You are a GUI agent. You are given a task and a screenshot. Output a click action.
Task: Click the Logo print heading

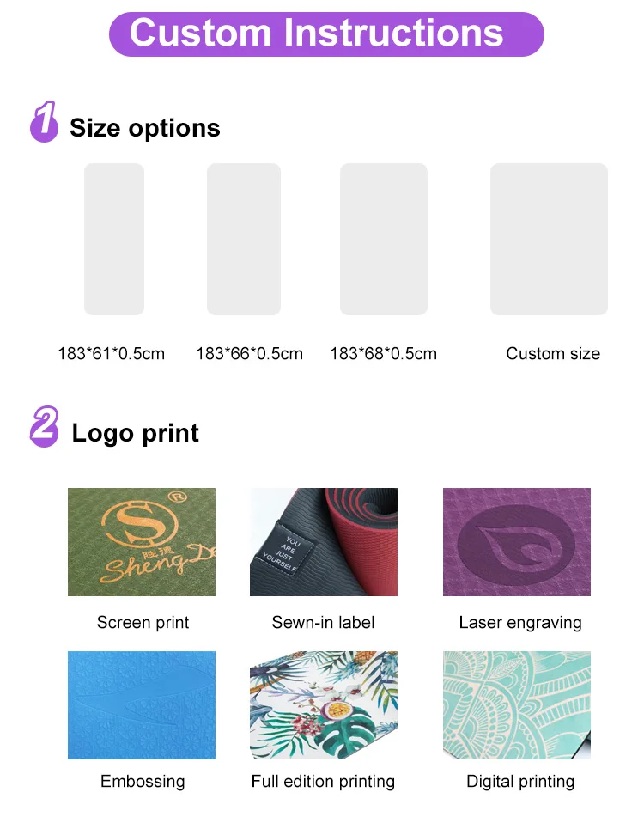tap(136, 433)
